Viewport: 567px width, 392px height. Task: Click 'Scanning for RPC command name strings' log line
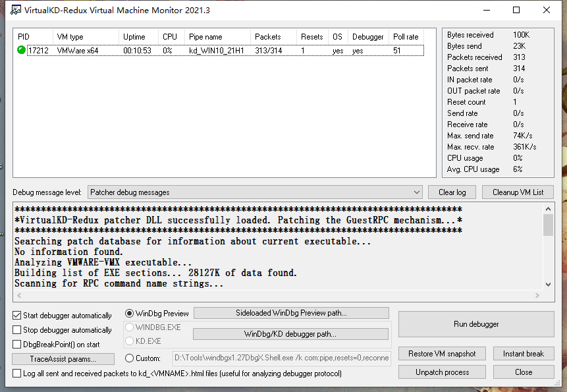[x=119, y=283]
